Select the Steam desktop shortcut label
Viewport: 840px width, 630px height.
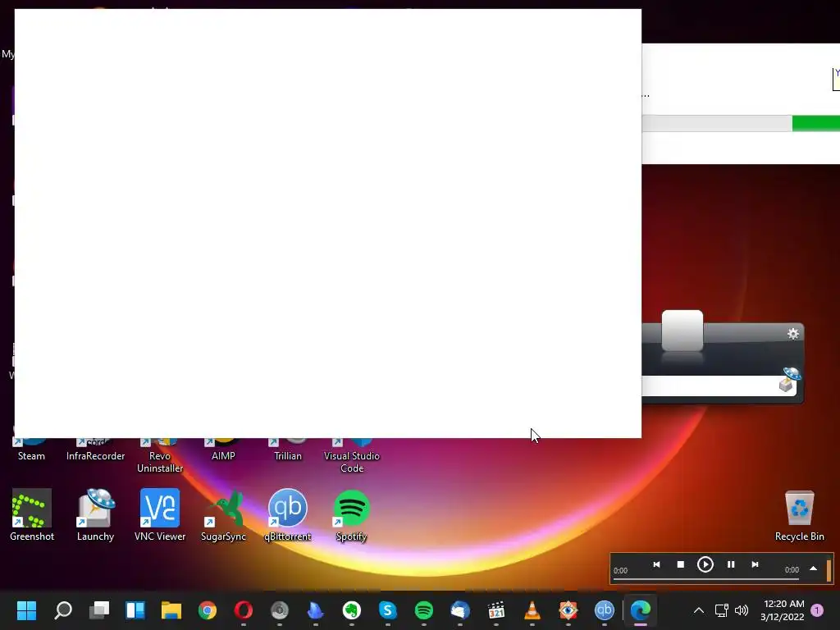(x=32, y=456)
